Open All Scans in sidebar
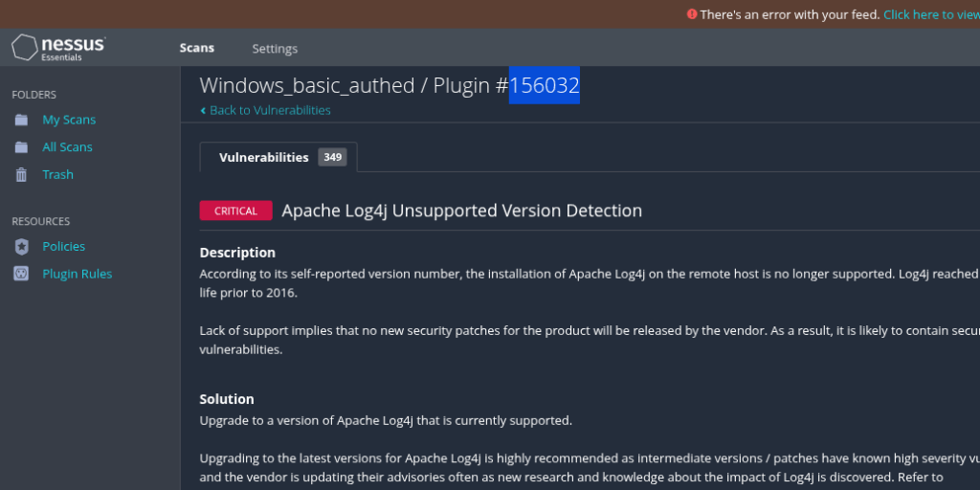The height and width of the screenshot is (490, 980). 67,147
